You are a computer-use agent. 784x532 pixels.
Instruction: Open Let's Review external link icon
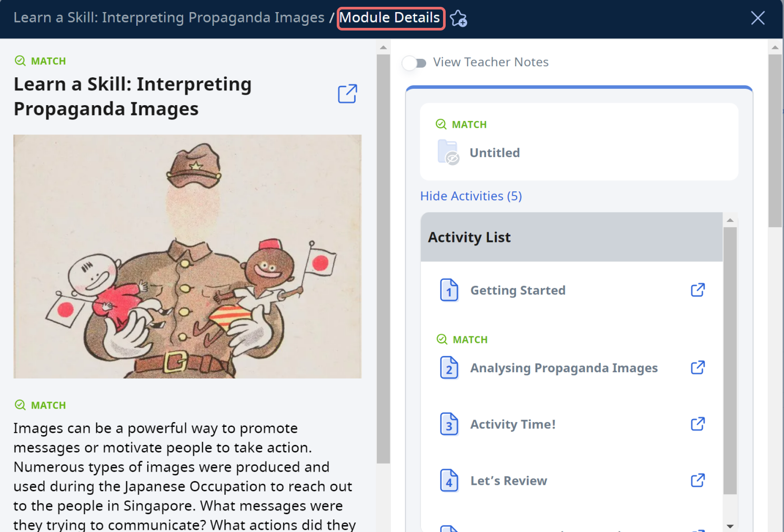pyautogui.click(x=698, y=480)
